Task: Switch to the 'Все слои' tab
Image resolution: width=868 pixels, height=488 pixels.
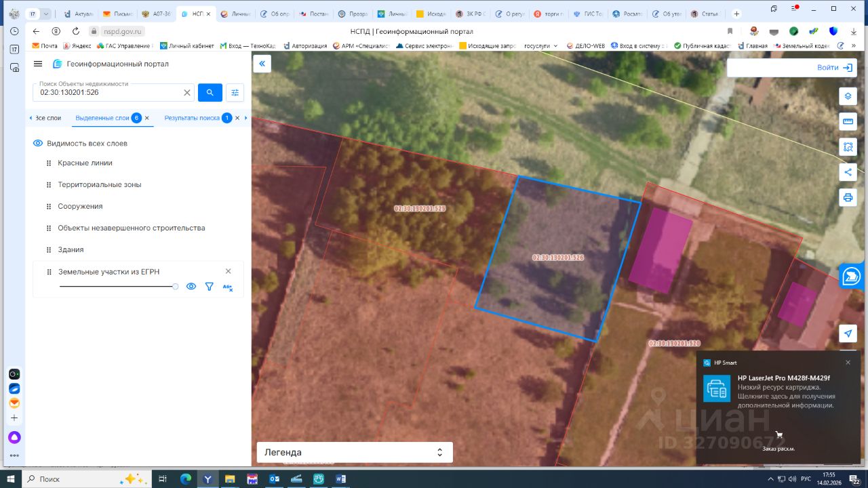Action: (x=48, y=118)
